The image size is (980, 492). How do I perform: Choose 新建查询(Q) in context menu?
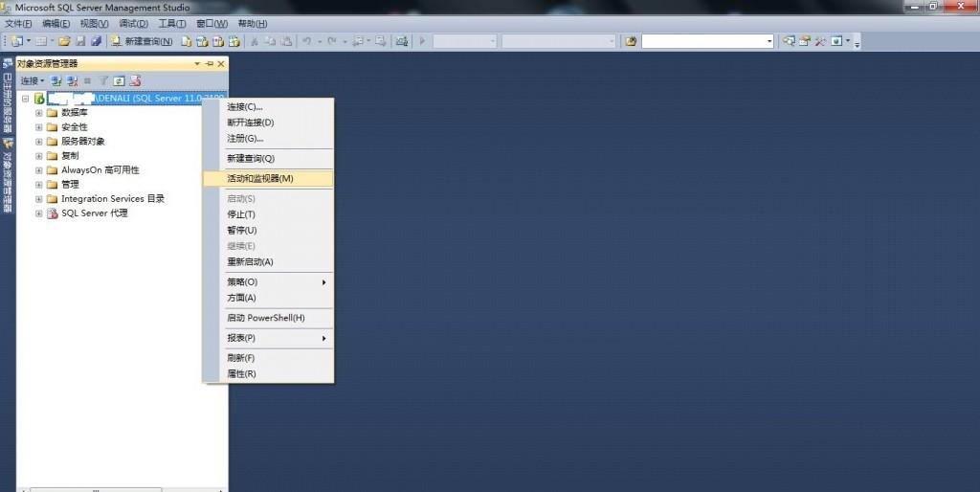268,159
